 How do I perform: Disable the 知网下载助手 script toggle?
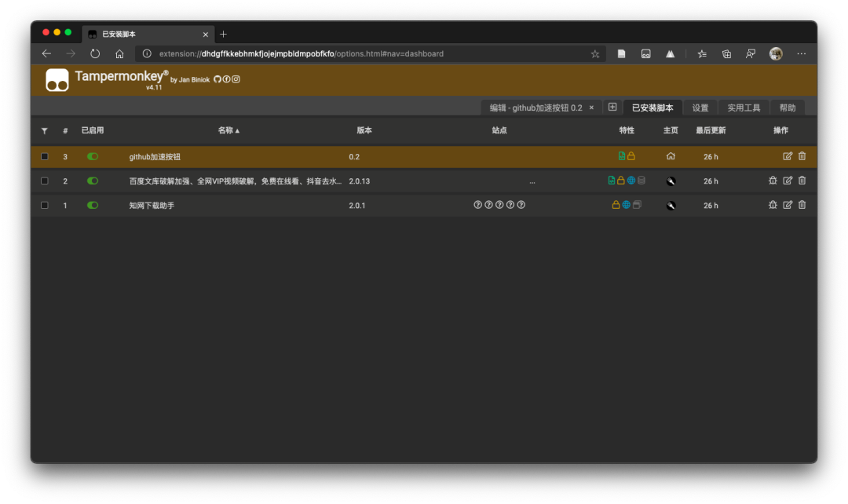[93, 205]
